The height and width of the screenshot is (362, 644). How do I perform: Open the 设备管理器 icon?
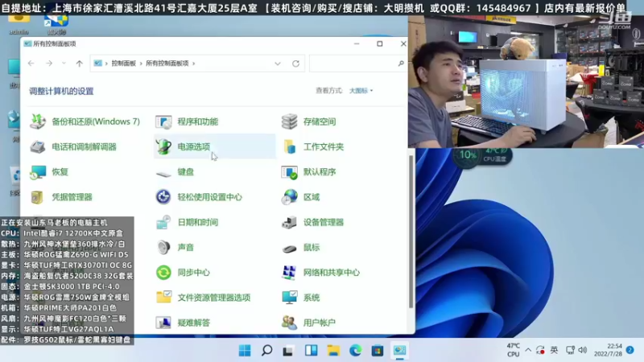point(289,222)
